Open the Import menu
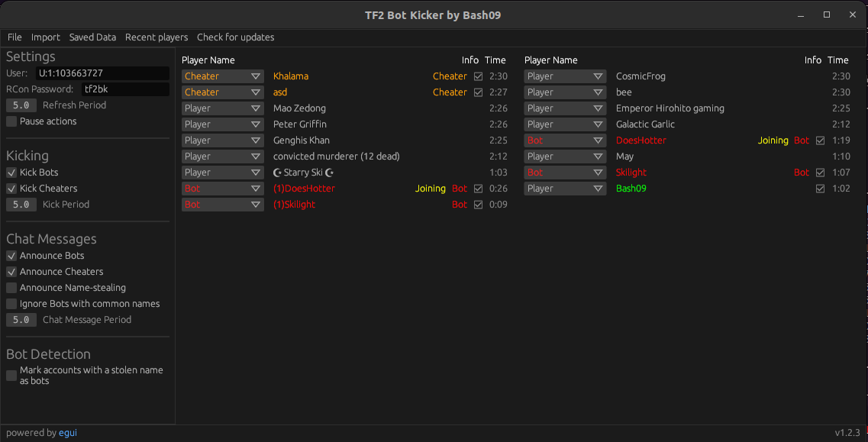The height and width of the screenshot is (442, 868). [45, 37]
